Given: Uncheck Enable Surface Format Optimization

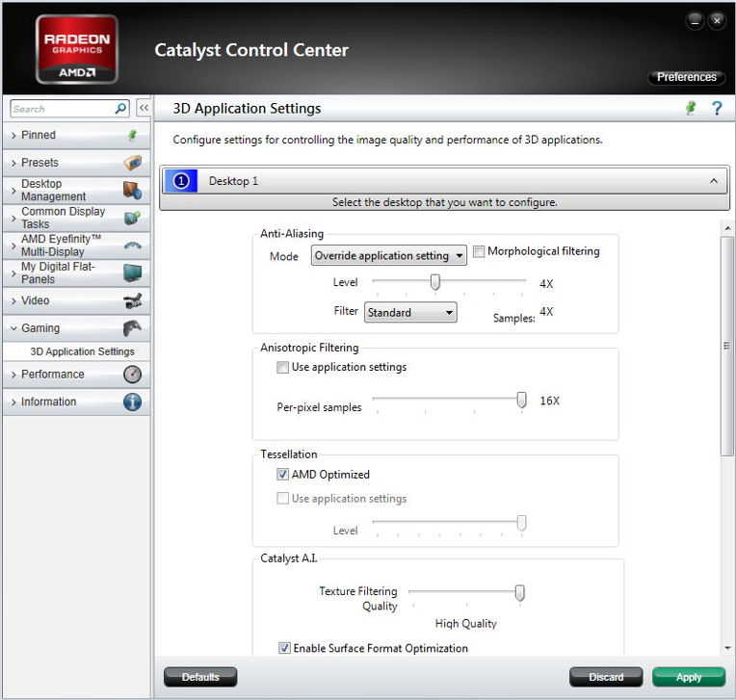Looking at the screenshot, I should coord(284,648).
